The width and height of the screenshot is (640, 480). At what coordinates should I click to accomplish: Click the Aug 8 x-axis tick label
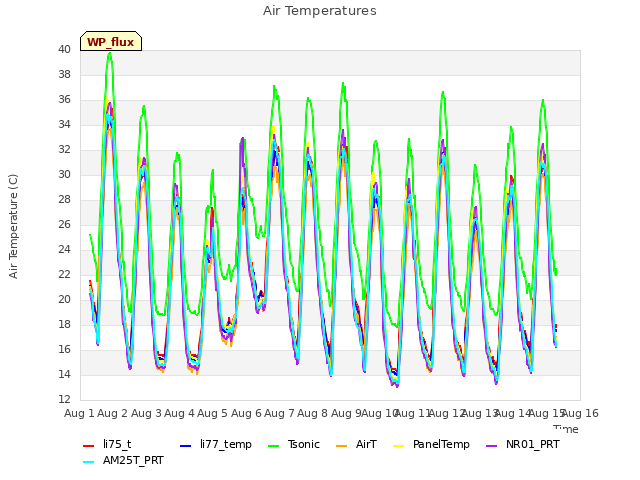click(x=313, y=413)
